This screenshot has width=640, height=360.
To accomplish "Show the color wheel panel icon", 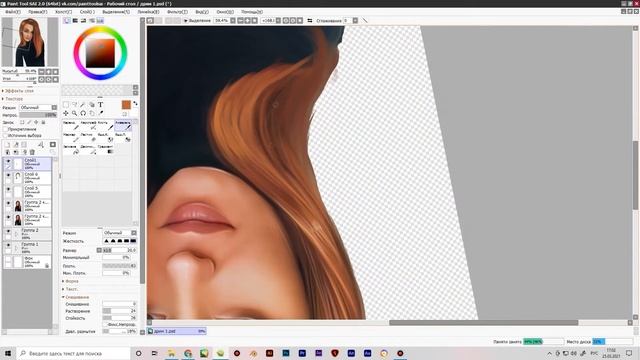I will click(67, 20).
